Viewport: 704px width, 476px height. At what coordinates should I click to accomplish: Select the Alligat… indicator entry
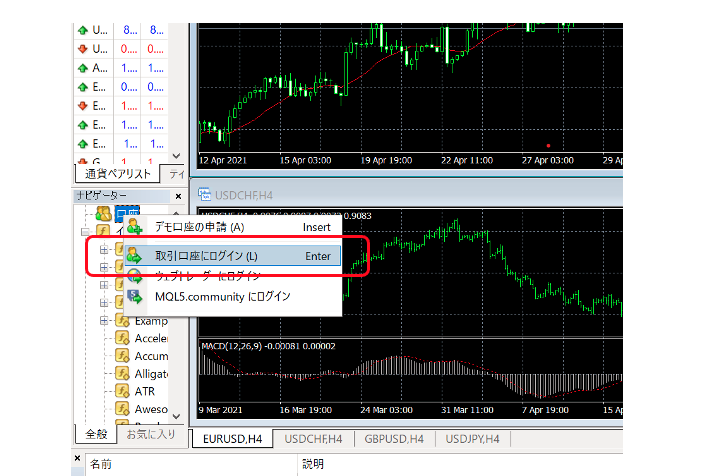(x=151, y=374)
